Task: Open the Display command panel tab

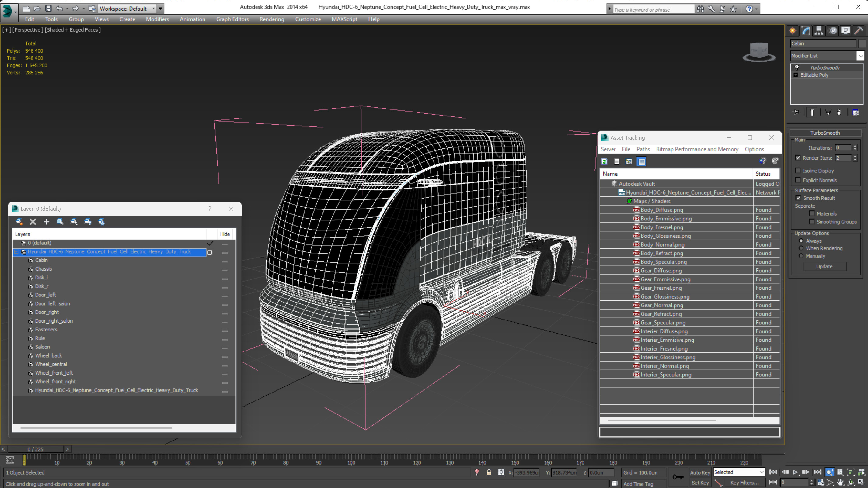Action: [845, 31]
